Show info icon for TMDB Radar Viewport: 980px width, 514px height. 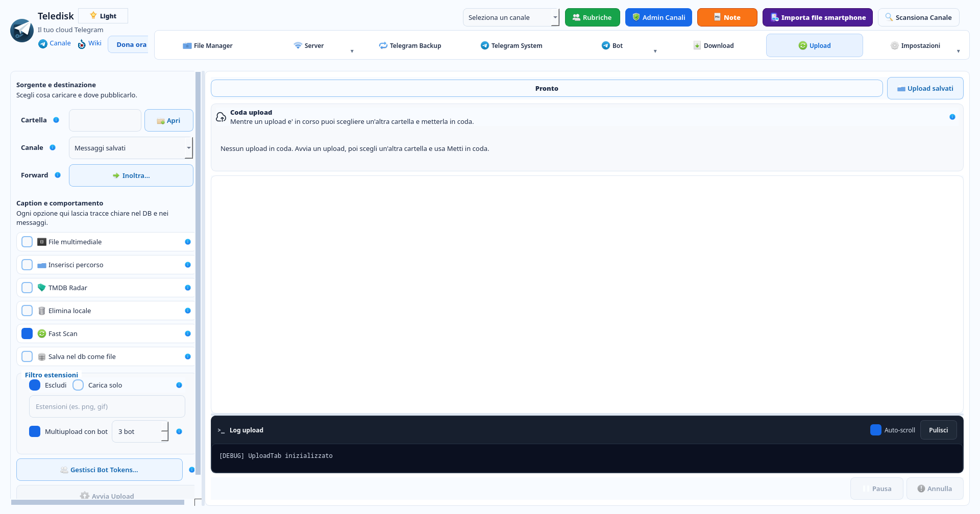click(x=188, y=288)
